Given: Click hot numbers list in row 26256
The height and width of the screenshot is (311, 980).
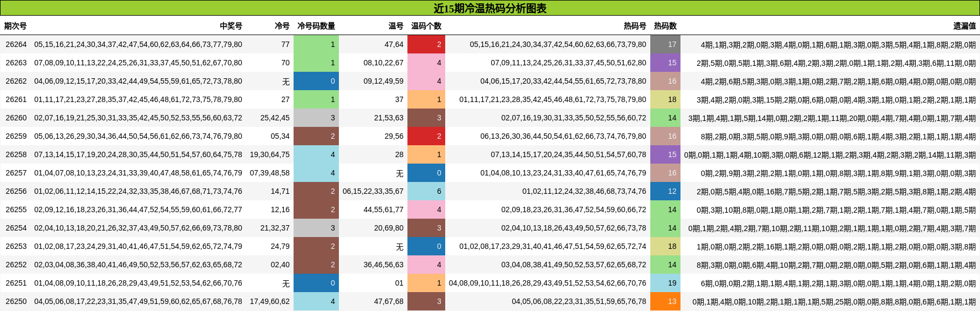Looking at the screenshot, I should coord(584,191).
